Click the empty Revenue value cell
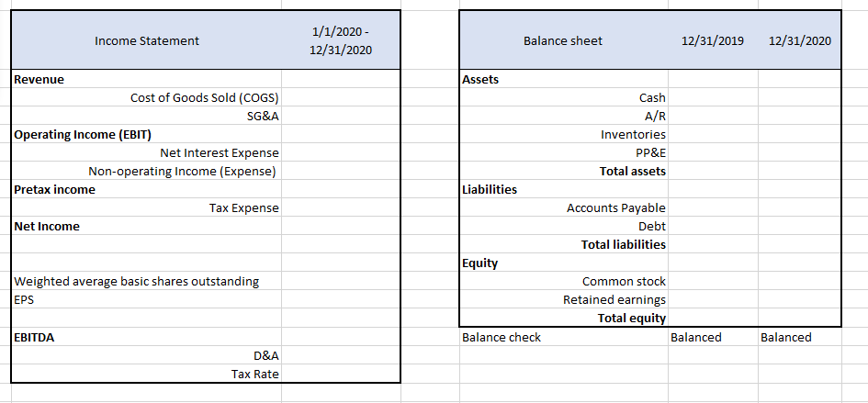The height and width of the screenshot is (403, 868). point(341,79)
